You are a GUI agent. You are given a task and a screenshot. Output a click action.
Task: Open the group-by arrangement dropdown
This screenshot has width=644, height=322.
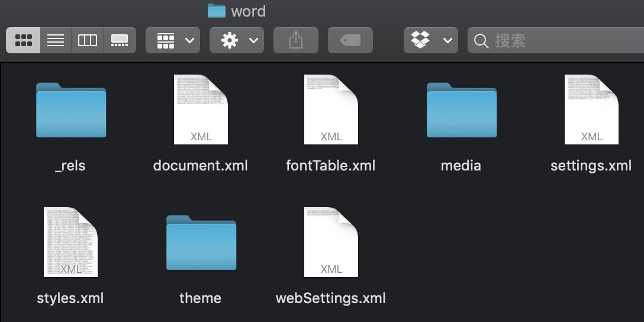coord(173,40)
